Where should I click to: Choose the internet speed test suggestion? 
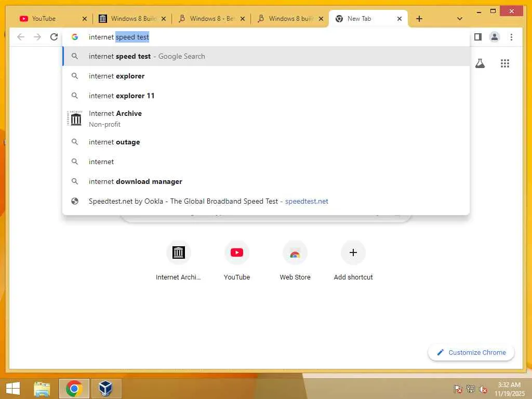(x=266, y=56)
